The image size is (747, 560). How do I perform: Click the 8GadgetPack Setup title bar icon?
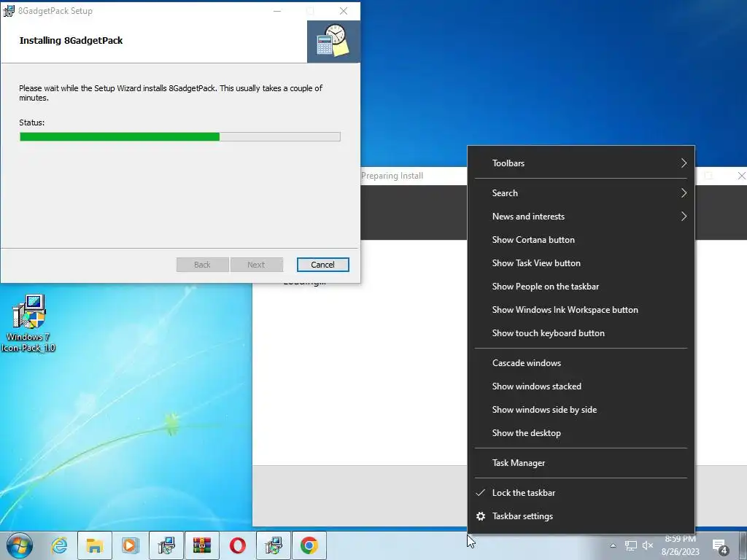[x=9, y=11]
